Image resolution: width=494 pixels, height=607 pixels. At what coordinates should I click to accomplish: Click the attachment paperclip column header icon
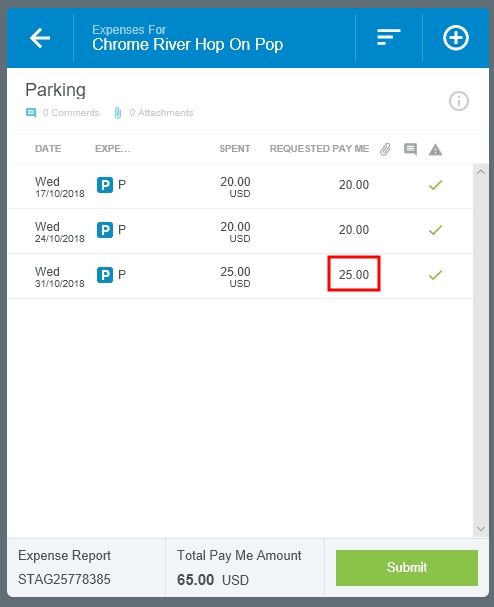click(x=385, y=149)
